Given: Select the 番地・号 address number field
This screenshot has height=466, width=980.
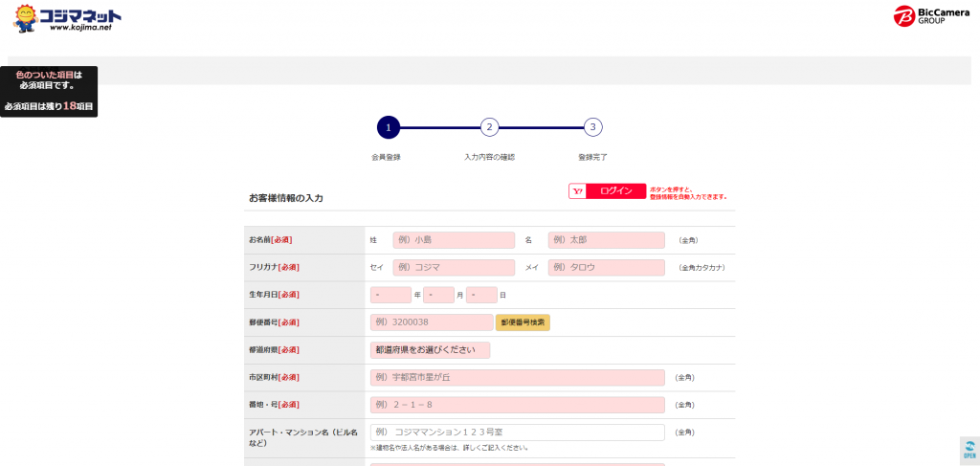Looking at the screenshot, I should click(517, 405).
